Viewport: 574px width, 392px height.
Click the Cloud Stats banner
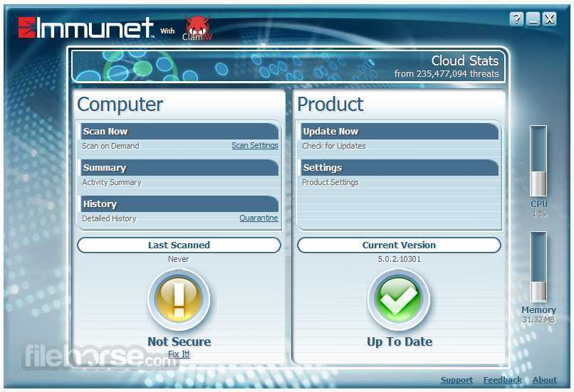[290, 66]
